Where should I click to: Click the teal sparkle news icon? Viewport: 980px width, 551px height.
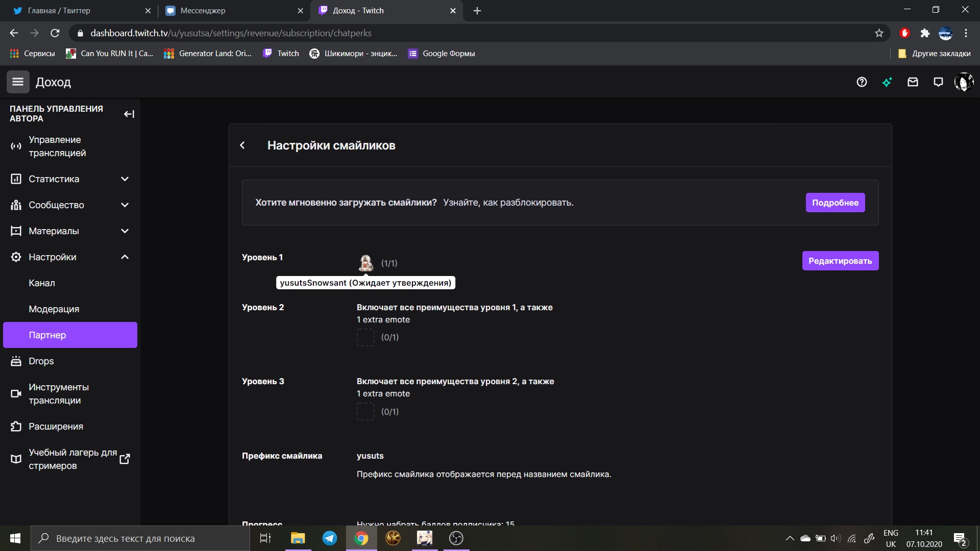(887, 82)
